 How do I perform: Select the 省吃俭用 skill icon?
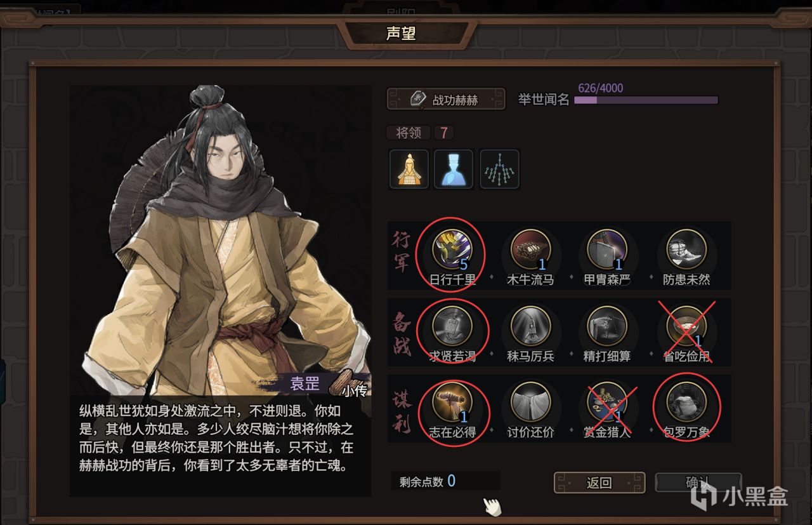click(686, 326)
